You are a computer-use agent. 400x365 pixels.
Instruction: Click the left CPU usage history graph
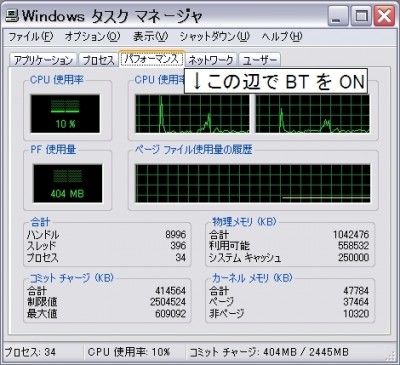(192, 114)
